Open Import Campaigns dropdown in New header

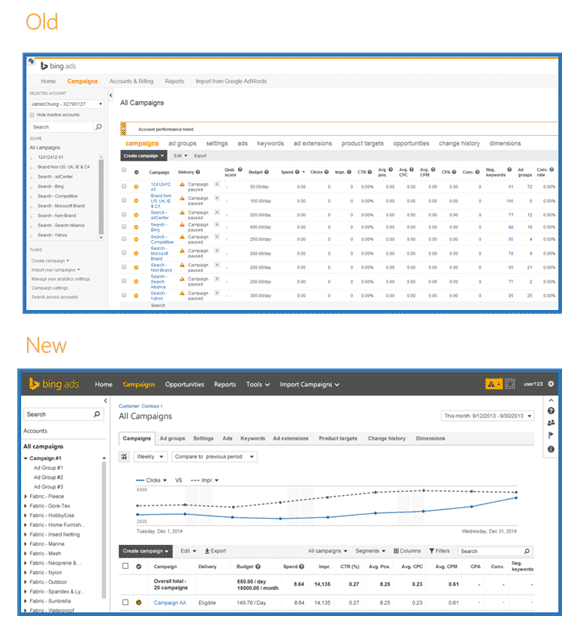[x=309, y=384]
